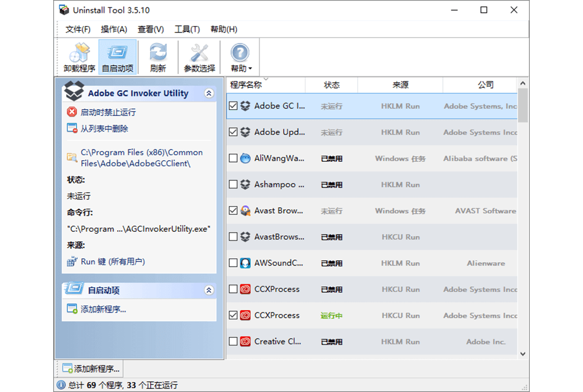This screenshot has height=392, width=583.
Task: Open the 工具(T) menu
Action: [187, 29]
